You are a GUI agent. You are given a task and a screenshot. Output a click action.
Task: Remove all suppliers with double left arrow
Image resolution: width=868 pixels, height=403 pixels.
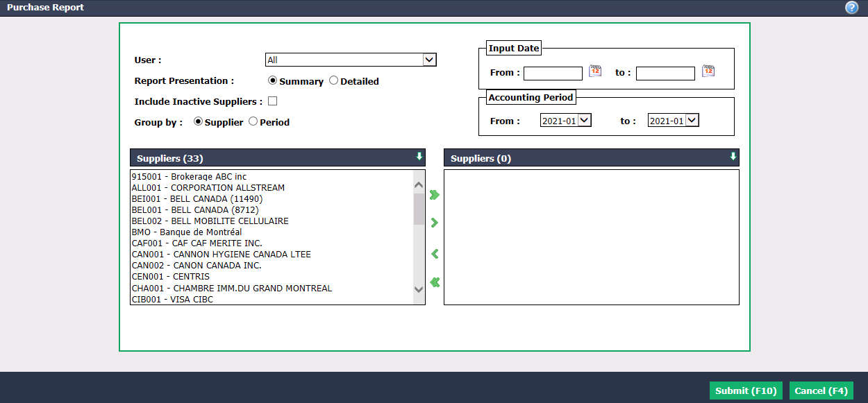(x=435, y=282)
